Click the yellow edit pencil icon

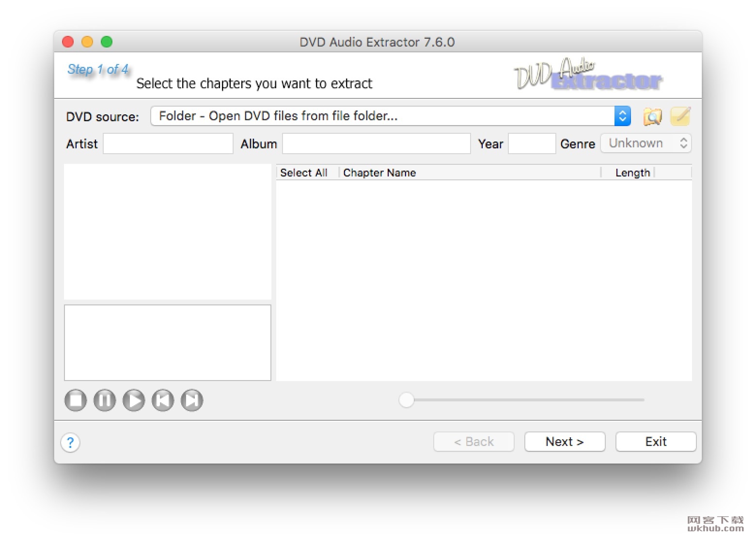pyautogui.click(x=680, y=116)
